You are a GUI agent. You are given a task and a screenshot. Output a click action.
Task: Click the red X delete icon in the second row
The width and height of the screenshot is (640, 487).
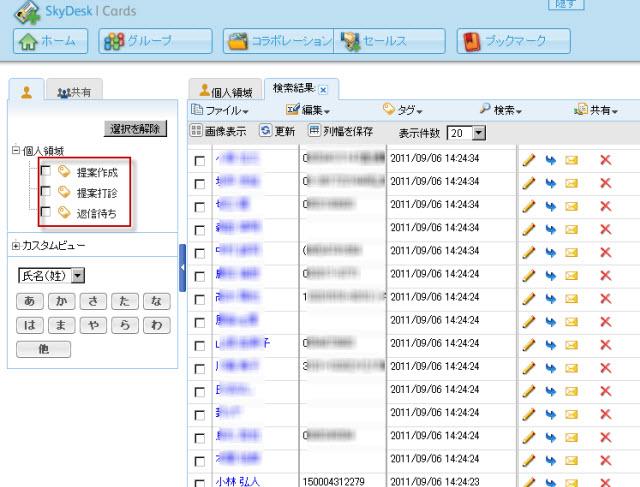click(606, 183)
